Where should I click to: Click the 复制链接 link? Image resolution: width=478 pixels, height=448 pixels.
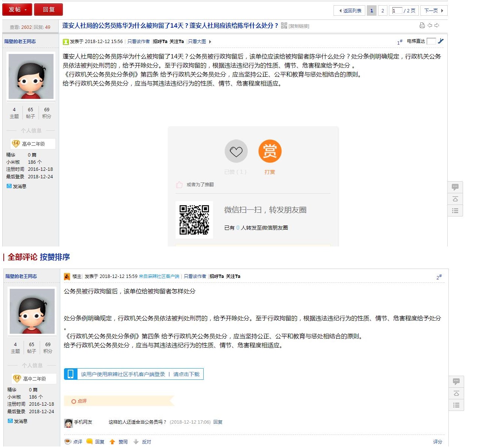tap(299, 26)
